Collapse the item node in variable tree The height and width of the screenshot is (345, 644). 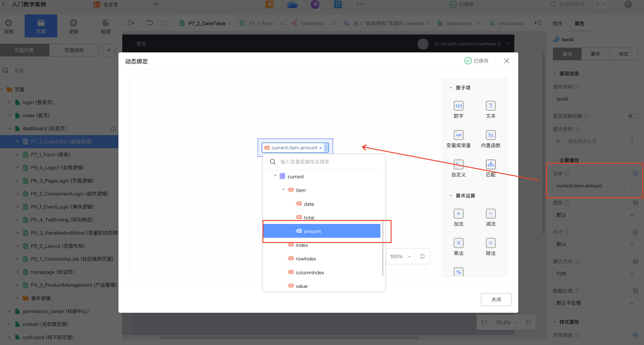point(283,190)
